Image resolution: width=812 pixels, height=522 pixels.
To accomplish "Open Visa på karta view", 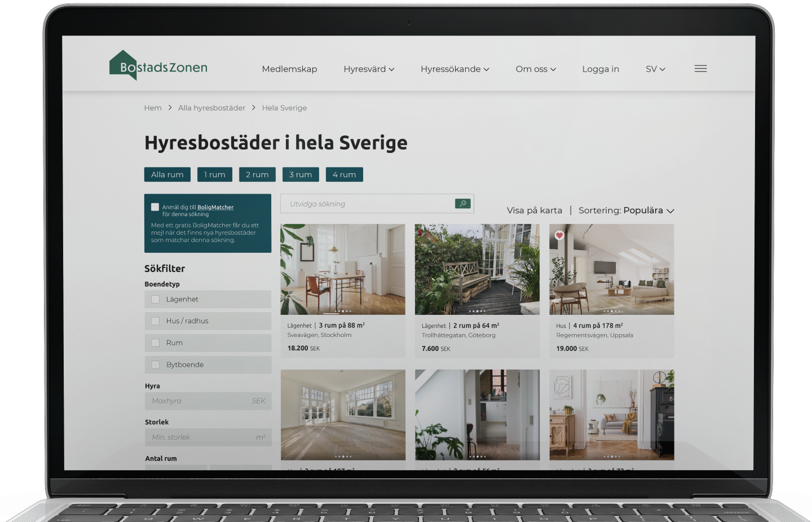I will [x=534, y=210].
